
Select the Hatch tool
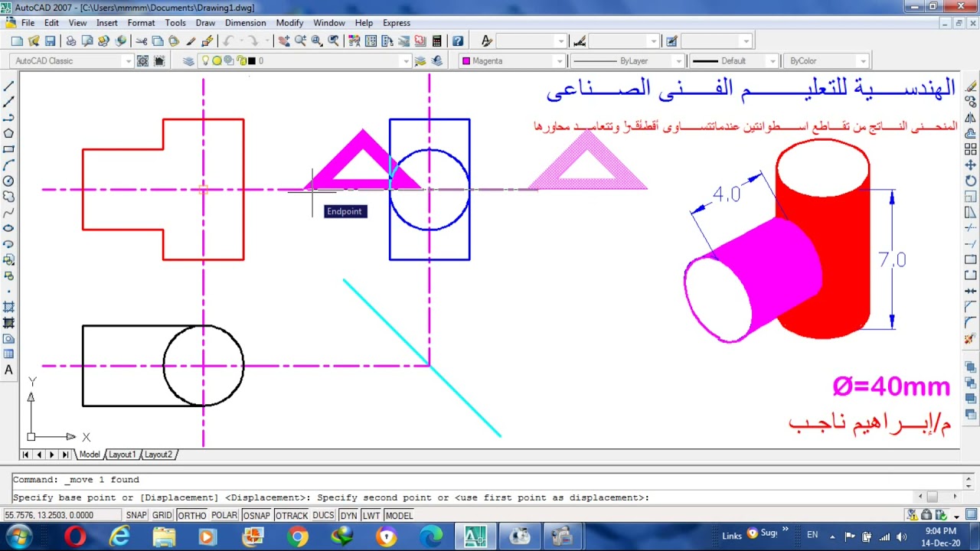click(x=9, y=307)
